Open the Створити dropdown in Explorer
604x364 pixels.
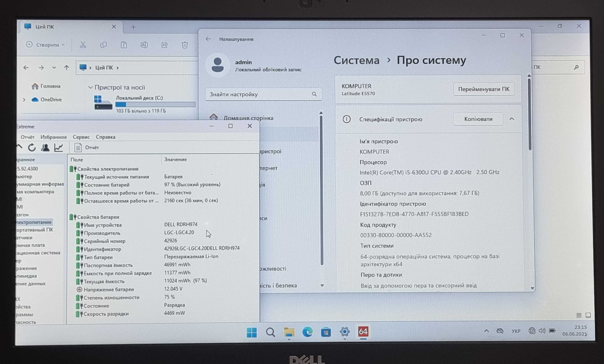[45, 45]
